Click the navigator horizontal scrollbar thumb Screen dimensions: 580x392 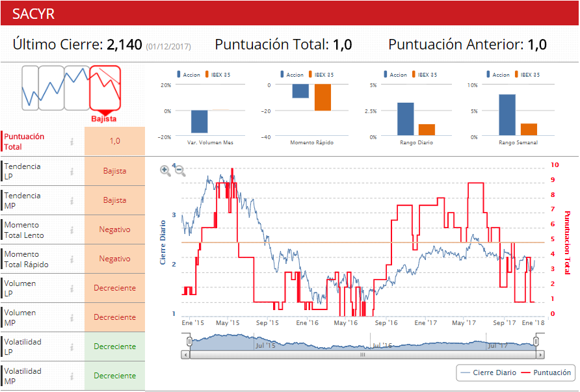pos(363,355)
